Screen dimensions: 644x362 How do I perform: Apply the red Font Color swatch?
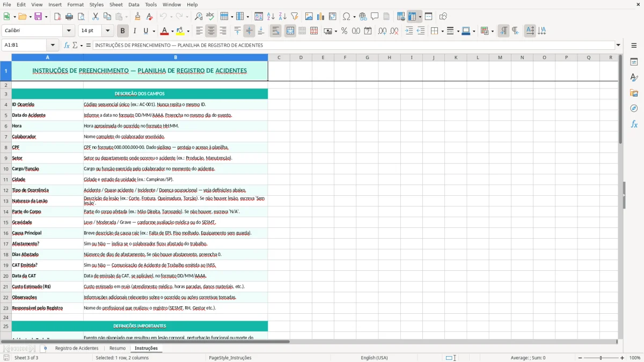pyautogui.click(x=165, y=31)
